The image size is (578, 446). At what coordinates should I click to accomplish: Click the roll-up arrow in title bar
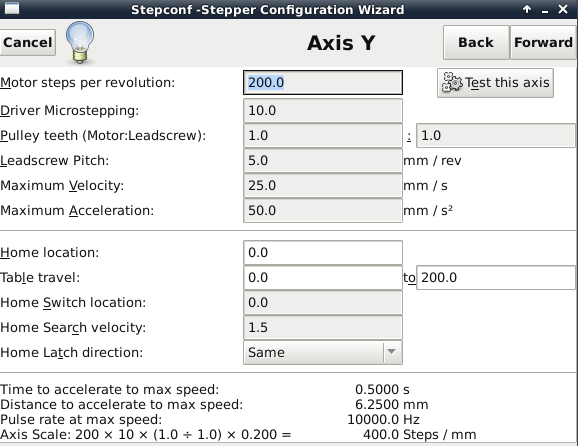tap(527, 9)
